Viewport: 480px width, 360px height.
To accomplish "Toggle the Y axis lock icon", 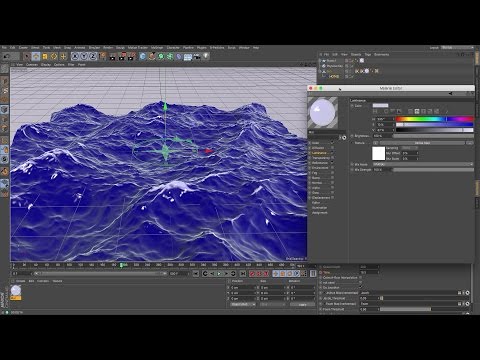I will click(84, 56).
